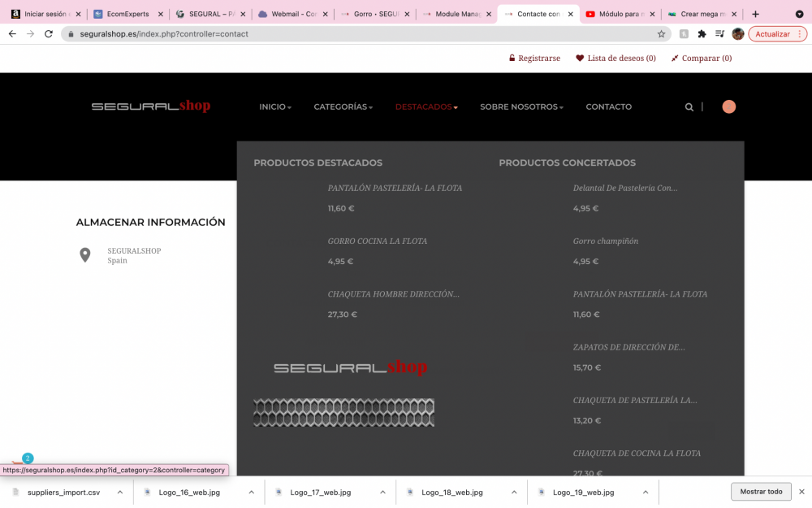
Task: Open the Registrarse link
Action: [x=539, y=58]
